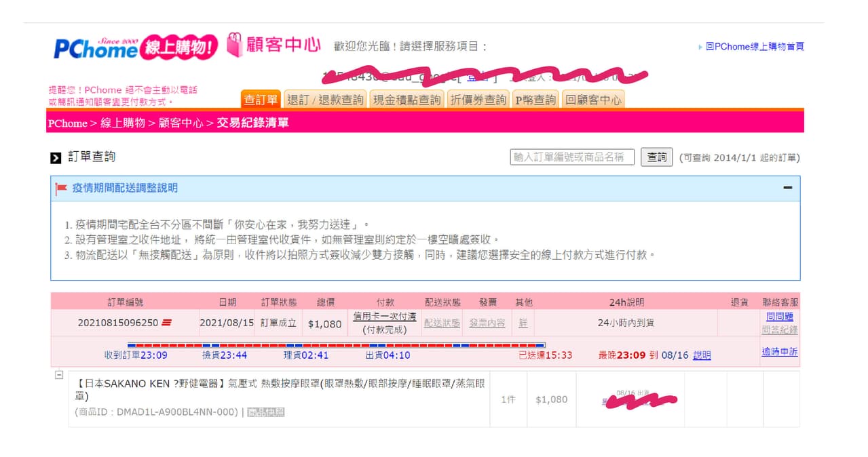Click the PChome 線上購物 logo
868x457 pixels.
136,47
